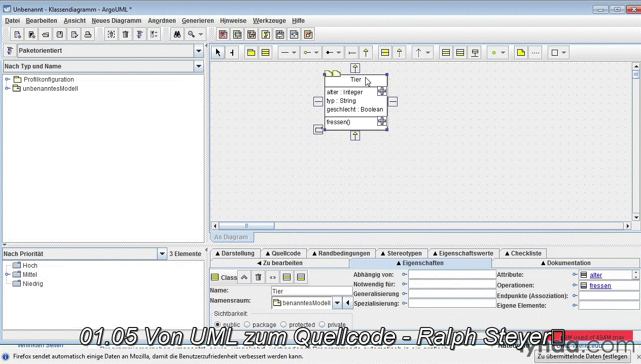
Task: Open the Checkliste tab
Action: click(x=522, y=253)
